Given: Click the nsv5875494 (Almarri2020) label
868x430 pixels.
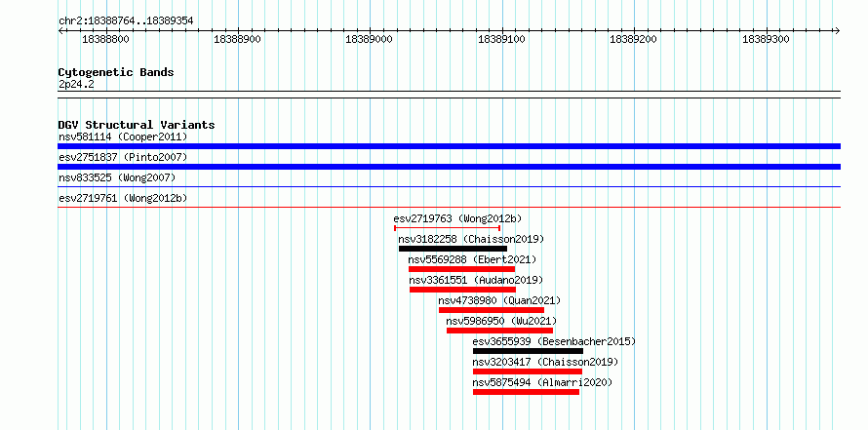Looking at the screenshot, I should [x=542, y=382].
